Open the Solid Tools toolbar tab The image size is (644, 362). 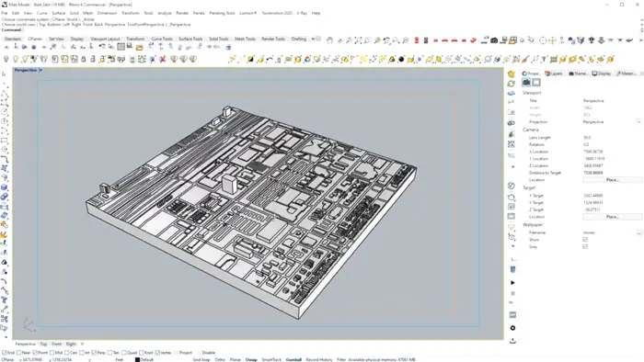point(219,39)
